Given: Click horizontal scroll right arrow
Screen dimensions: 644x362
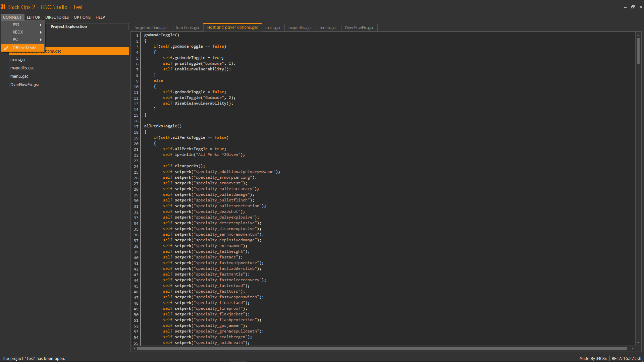Looking at the screenshot, I should pos(632,349).
